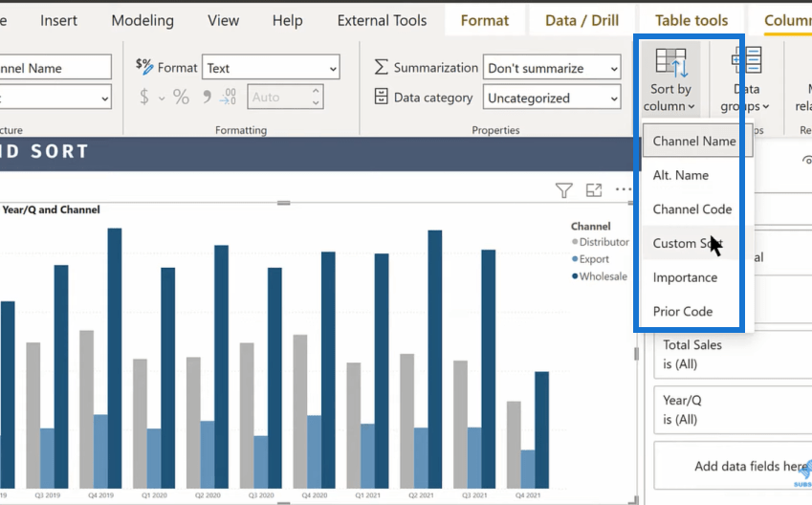Open the Data groups dropdown
The image size is (812, 505).
746,79
